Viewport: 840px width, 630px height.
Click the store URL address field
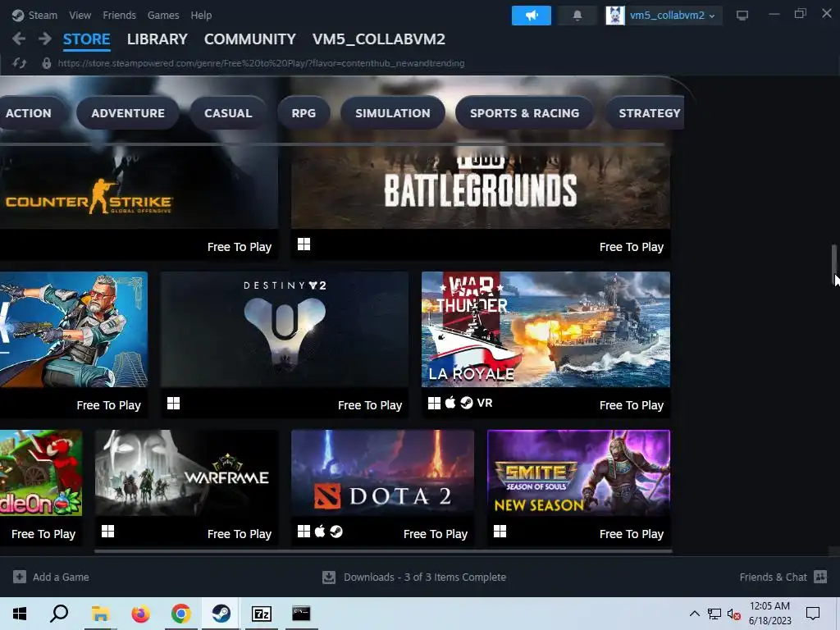[261, 63]
